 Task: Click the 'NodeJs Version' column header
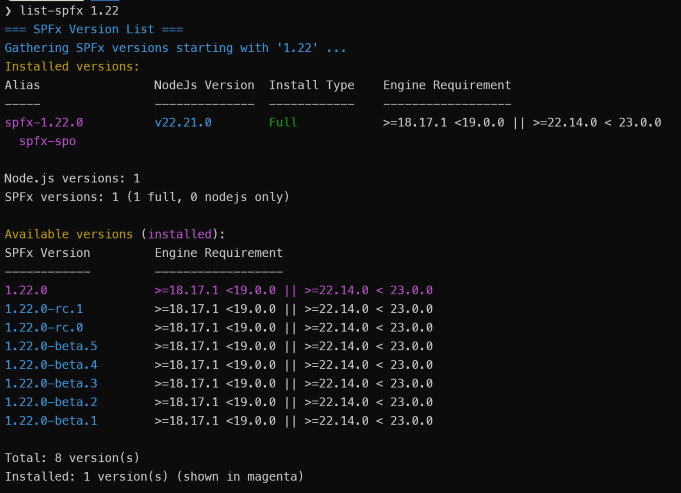tap(204, 85)
